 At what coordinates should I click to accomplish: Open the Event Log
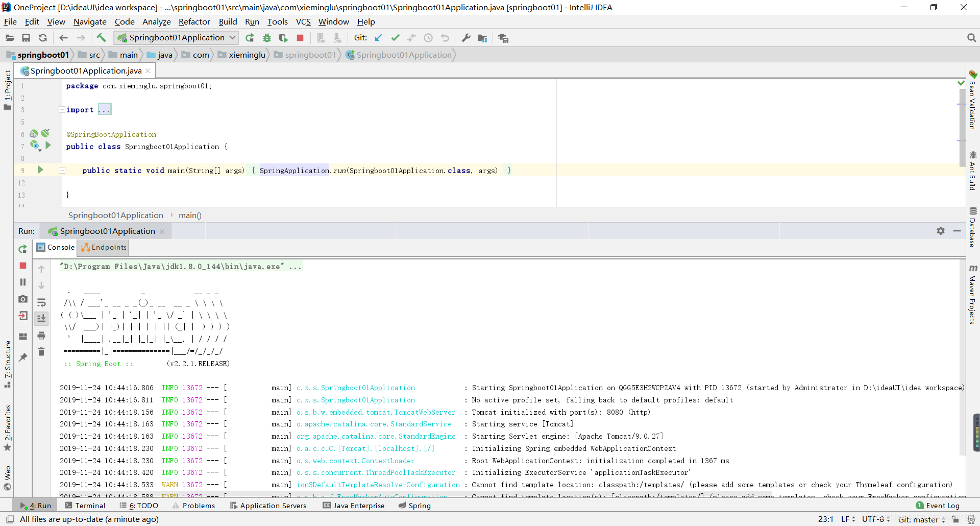938,506
